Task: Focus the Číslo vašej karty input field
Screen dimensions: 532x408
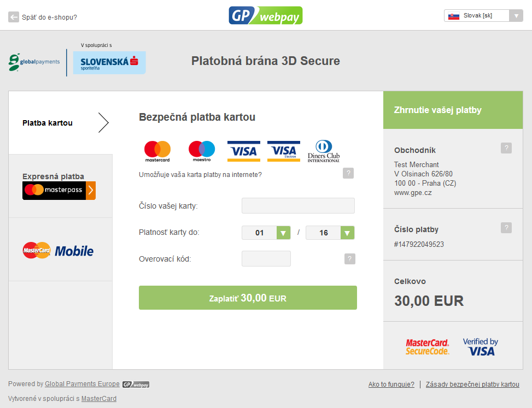Action: click(298, 206)
